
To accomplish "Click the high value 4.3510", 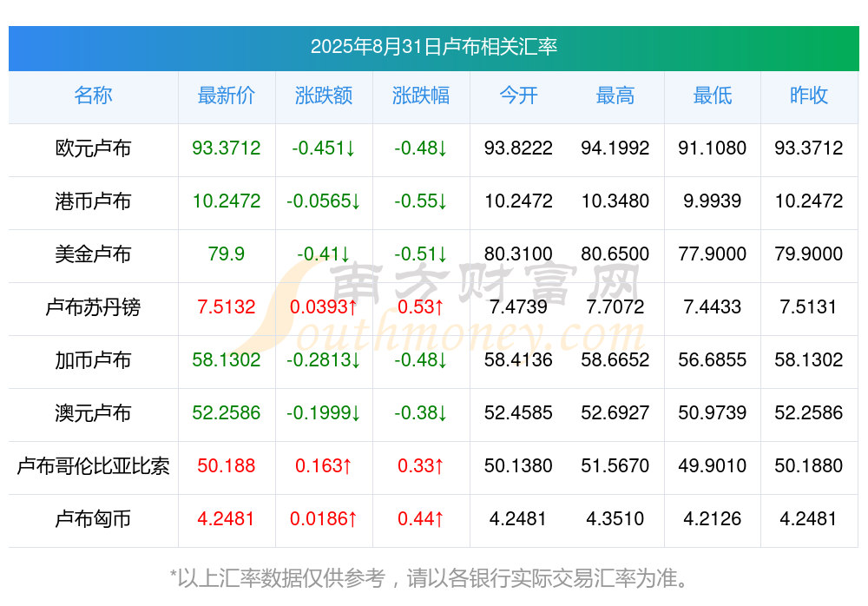I will click(615, 519).
